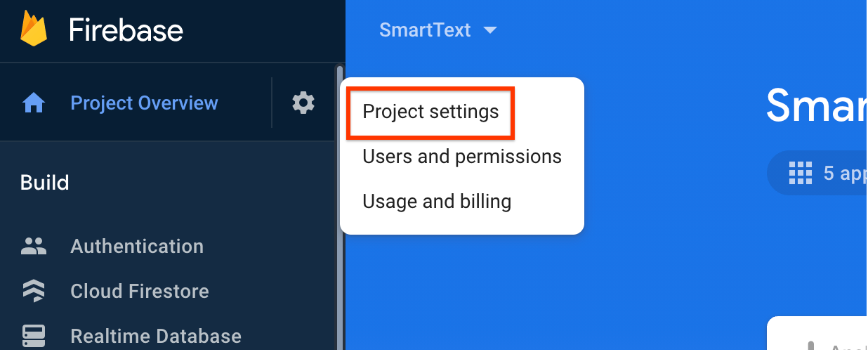The height and width of the screenshot is (352, 868).
Task: Go to the Cloud Firestore label
Action: tap(140, 292)
